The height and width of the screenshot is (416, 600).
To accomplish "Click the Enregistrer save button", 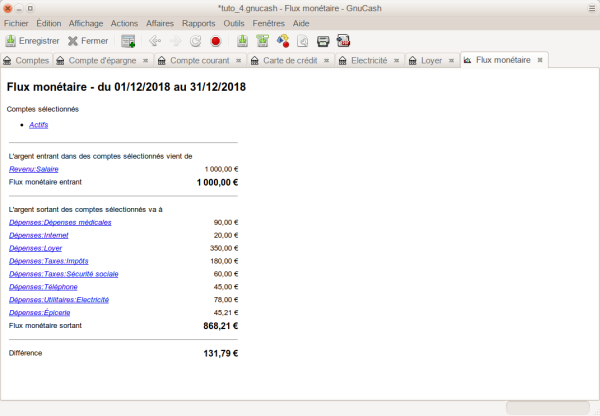I will click(x=32, y=41).
